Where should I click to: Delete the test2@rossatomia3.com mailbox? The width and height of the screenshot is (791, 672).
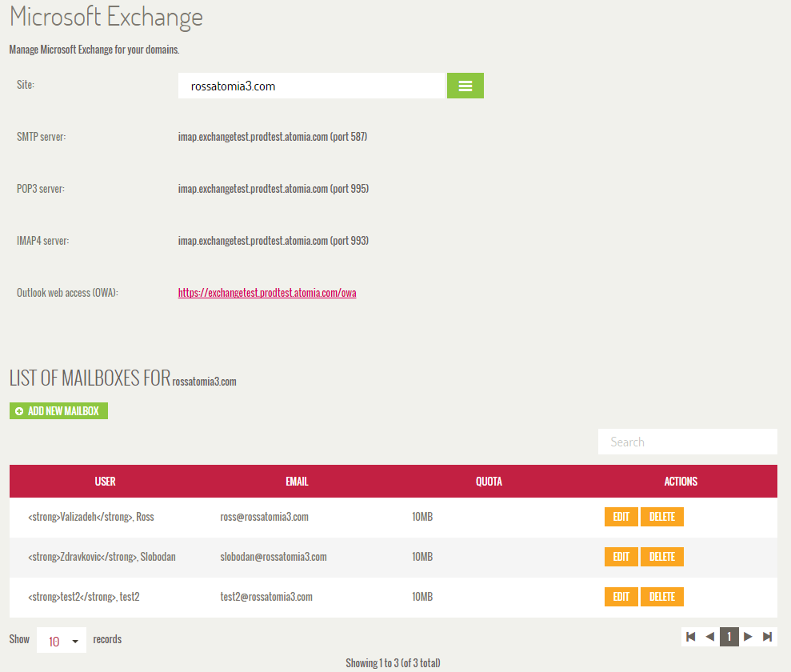[662, 596]
